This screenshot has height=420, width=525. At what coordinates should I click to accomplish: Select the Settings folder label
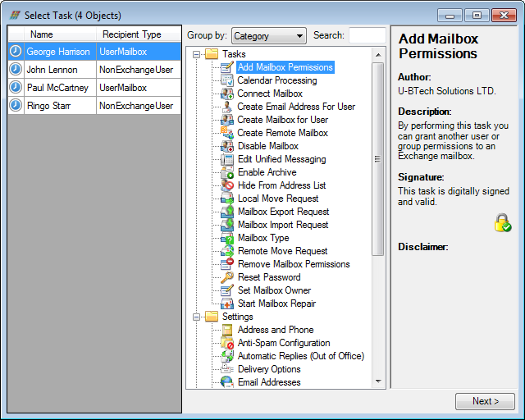pos(238,317)
